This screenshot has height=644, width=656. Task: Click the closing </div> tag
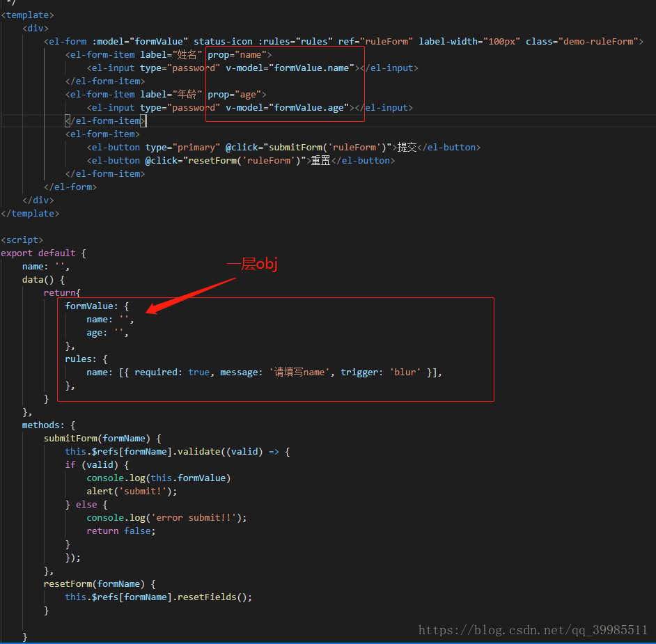38,201
